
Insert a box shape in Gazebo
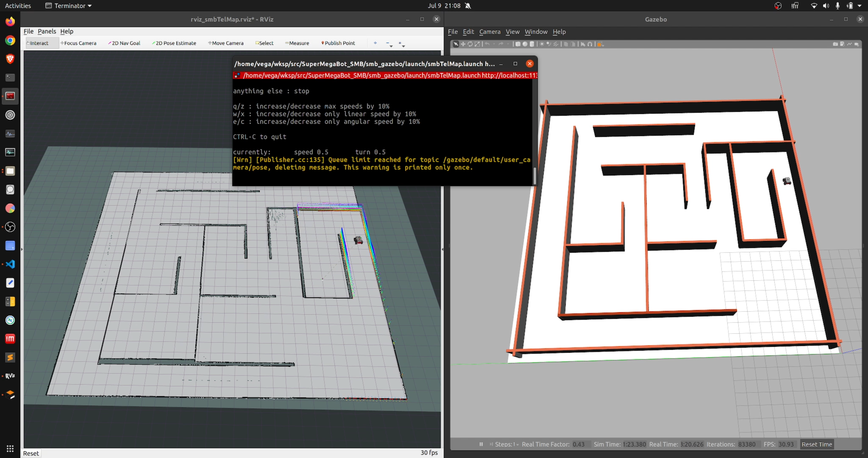[x=518, y=44]
